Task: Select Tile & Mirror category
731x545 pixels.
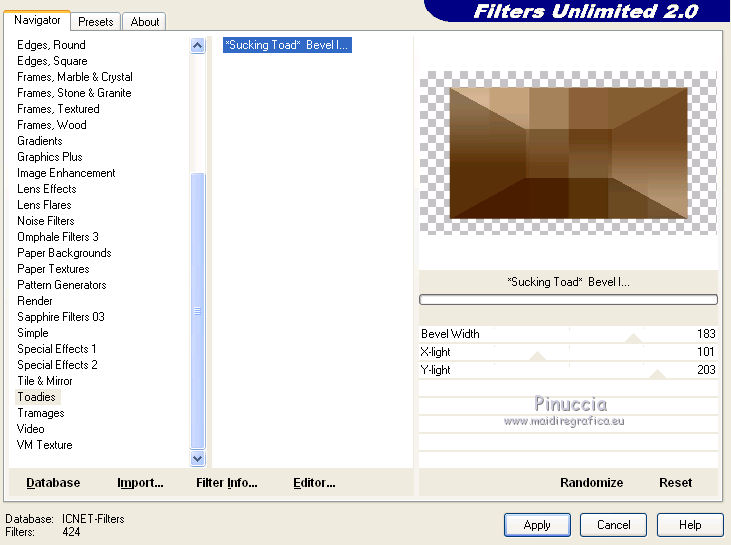Action: 45,381
